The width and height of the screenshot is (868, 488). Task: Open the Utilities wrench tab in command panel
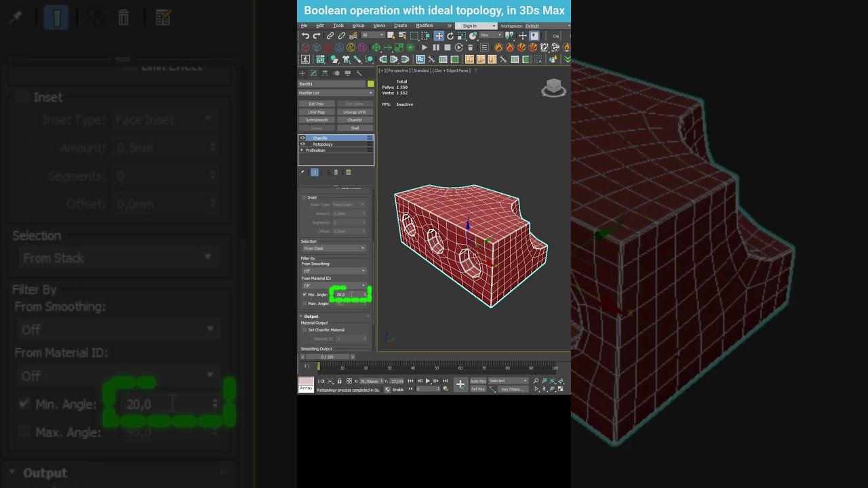click(359, 73)
